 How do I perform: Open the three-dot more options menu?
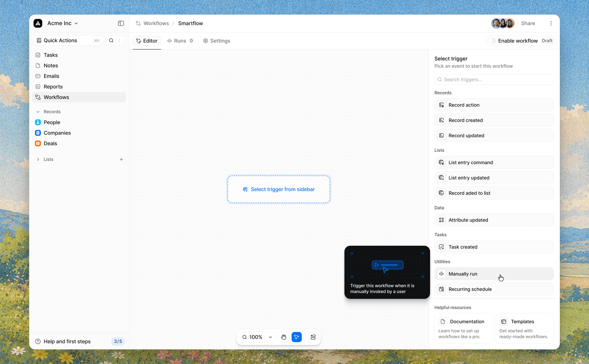point(551,23)
